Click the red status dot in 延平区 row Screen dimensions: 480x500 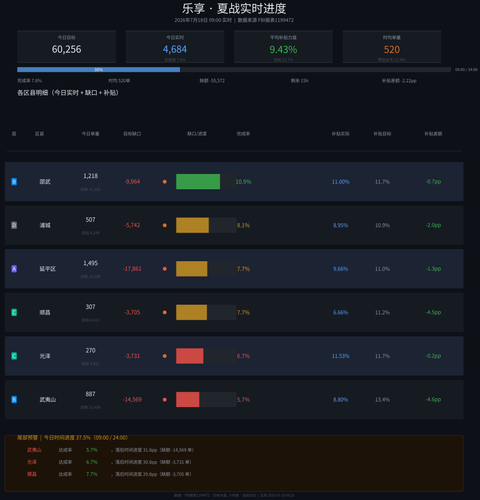(165, 269)
